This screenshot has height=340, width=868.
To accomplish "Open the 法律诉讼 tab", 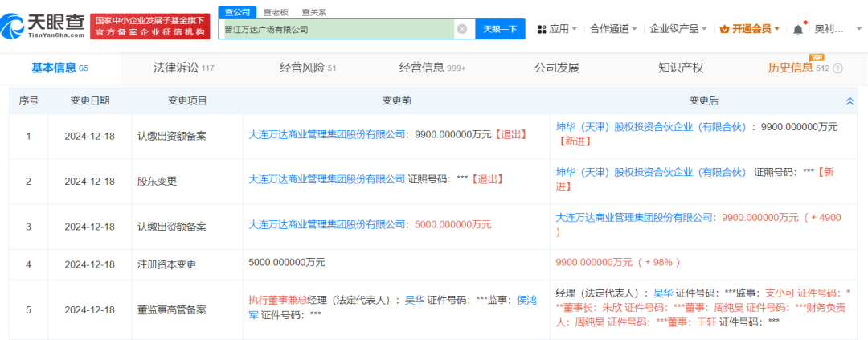I will tap(175, 68).
